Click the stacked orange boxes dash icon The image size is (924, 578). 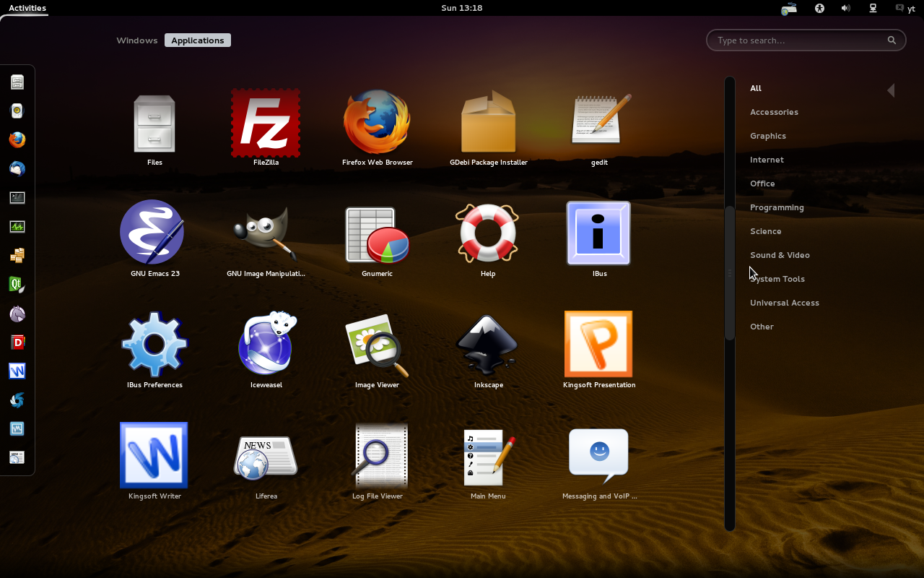17,255
